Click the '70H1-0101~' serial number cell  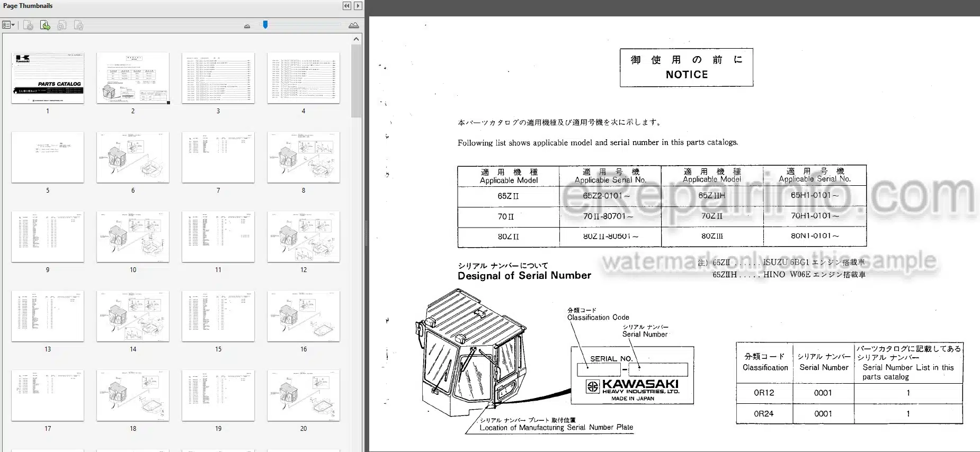[815, 215]
